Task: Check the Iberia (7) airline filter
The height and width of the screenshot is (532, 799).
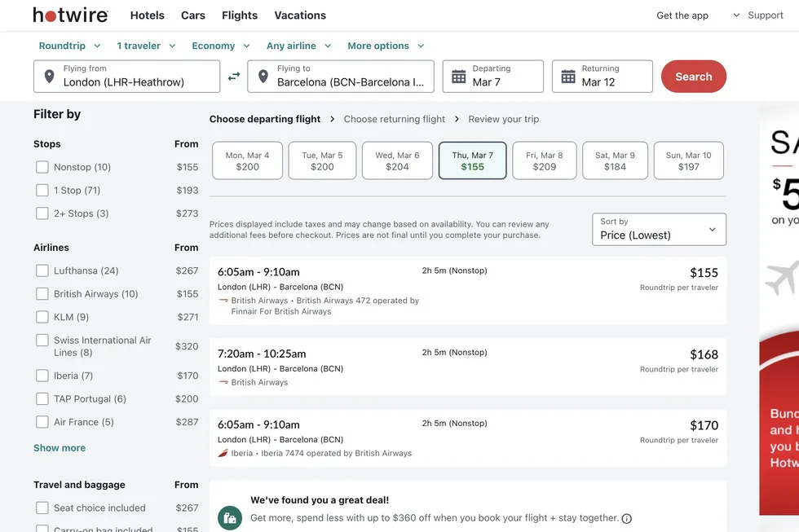Action: coord(42,376)
